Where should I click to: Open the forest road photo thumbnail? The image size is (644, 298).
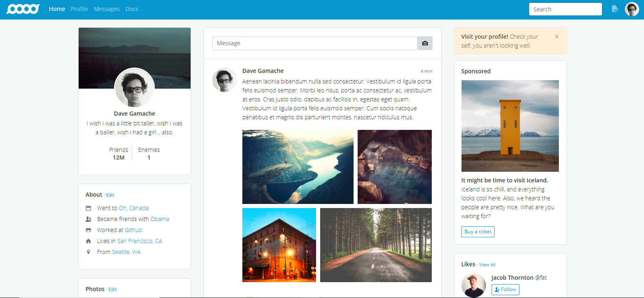376,245
